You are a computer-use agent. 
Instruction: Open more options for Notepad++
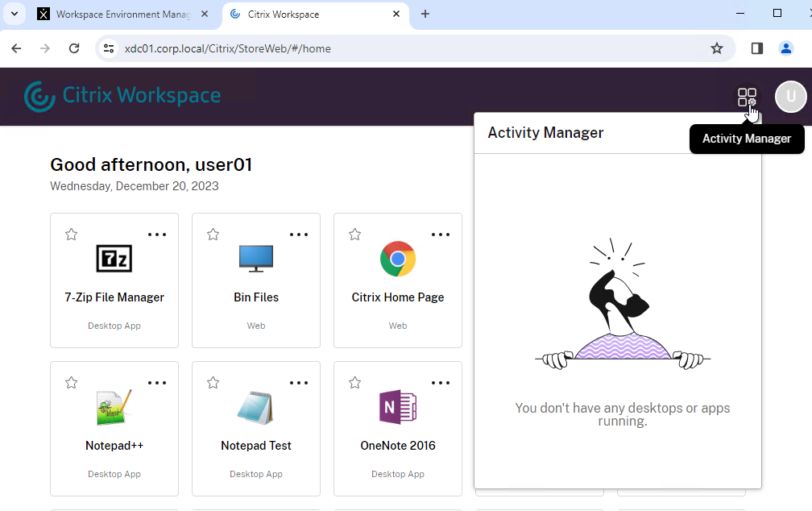[157, 383]
